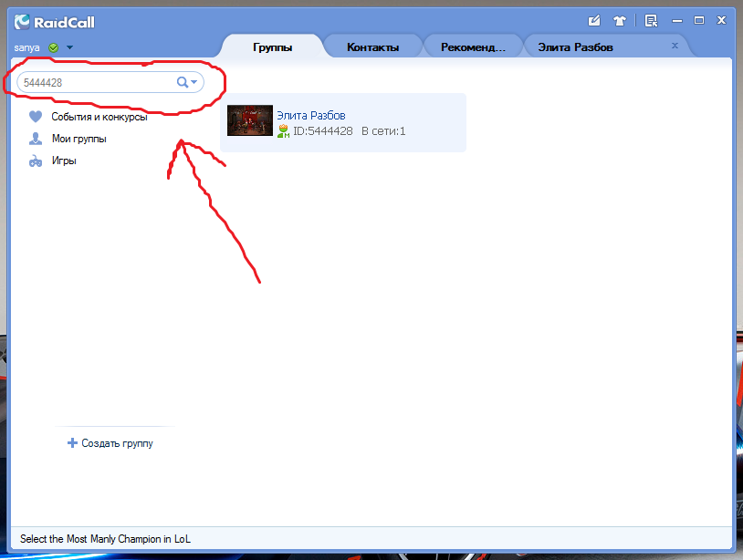
Task: Switch to the Группы tab
Action: pyautogui.click(x=273, y=47)
